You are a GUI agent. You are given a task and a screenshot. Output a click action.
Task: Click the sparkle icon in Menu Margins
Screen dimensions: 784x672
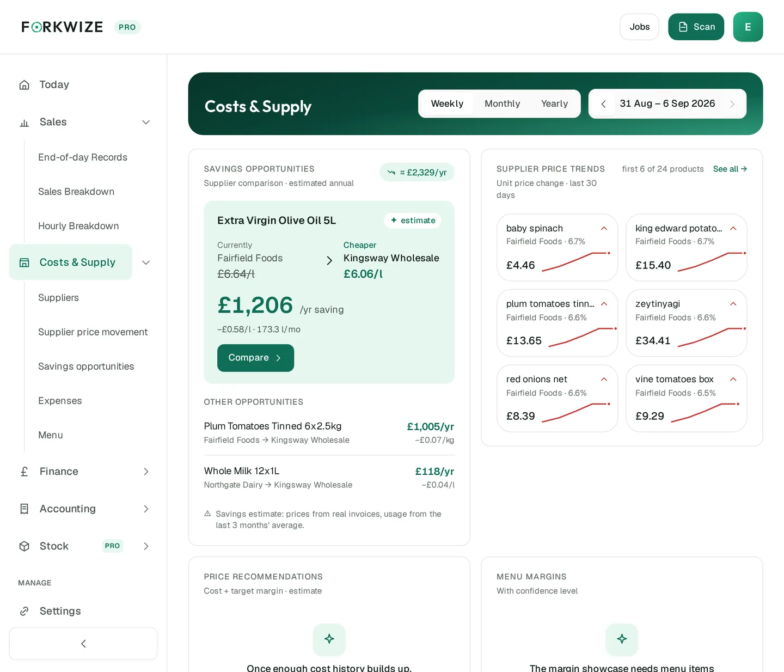[x=622, y=639]
